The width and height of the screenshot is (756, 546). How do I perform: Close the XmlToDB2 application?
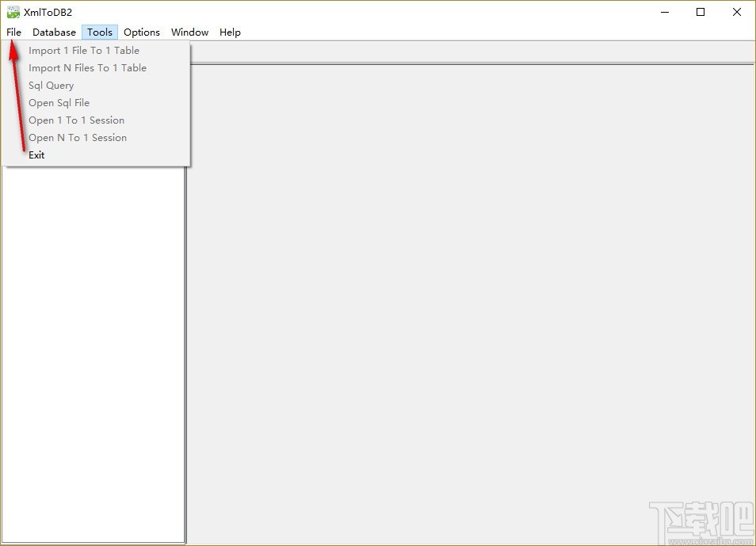(737, 12)
